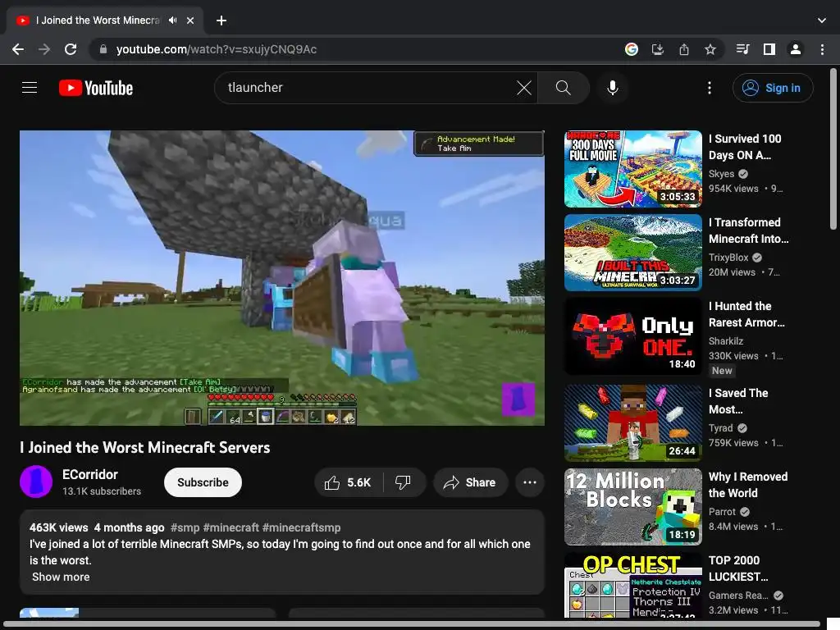Click the Parrot channel name
Image resolution: width=840 pixels, height=630 pixels.
click(722, 511)
